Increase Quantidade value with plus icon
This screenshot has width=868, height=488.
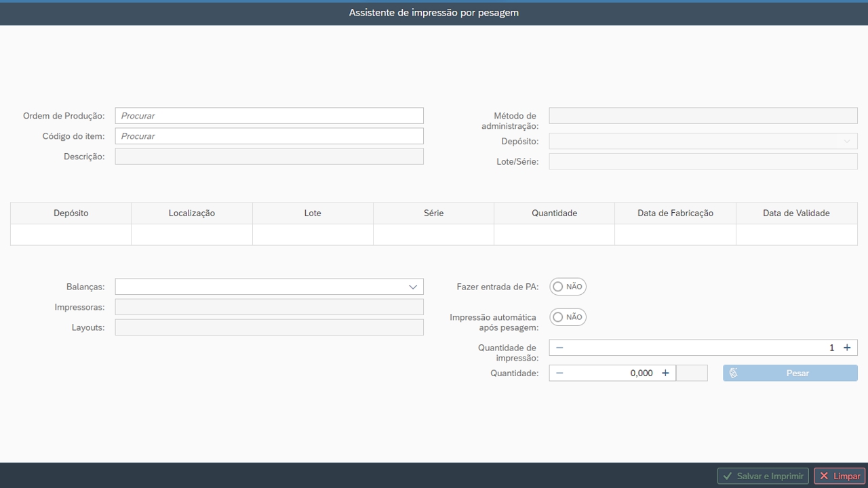665,373
